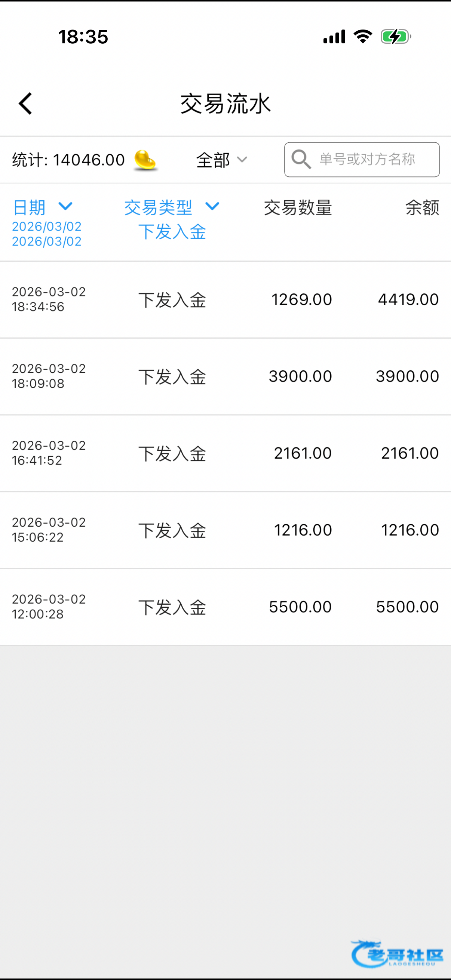The width and height of the screenshot is (451, 980).
Task: Open the 全部 filter dropdown
Action: 221,160
